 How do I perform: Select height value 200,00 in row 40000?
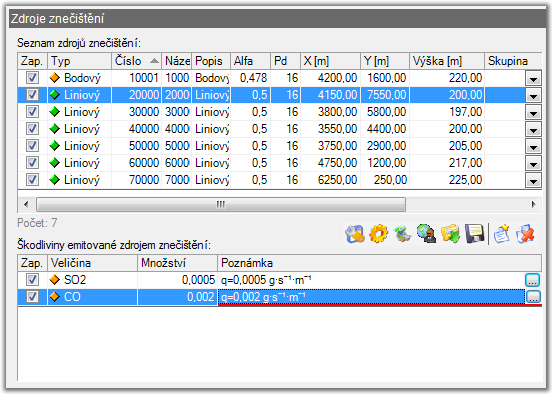(447, 129)
